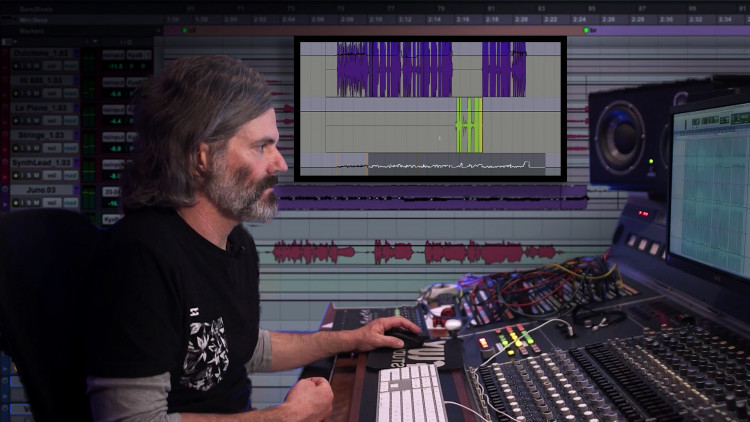Solo the Strings_1.03 track

tap(29, 148)
